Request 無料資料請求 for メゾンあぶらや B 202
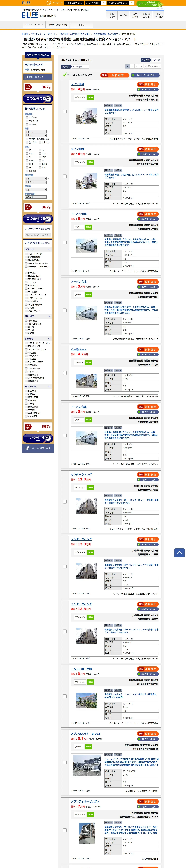Image resolution: width=186 pixels, height=868 pixels. tap(148, 734)
